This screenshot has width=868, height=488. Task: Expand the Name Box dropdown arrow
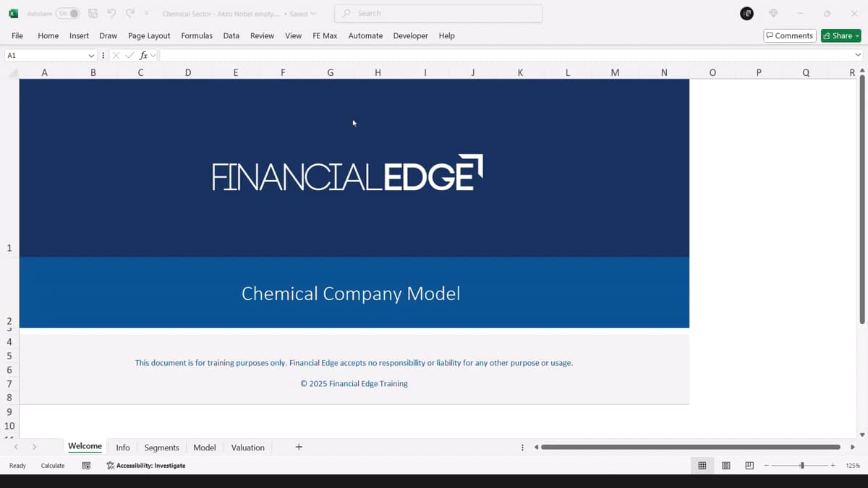point(91,55)
